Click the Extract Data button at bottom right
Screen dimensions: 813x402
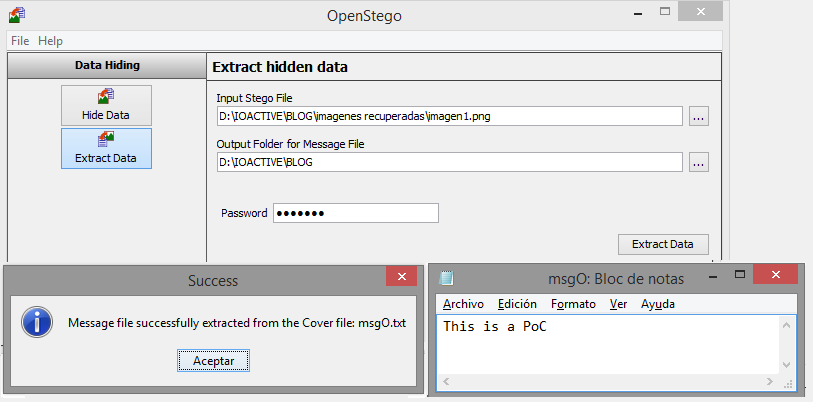(663, 244)
